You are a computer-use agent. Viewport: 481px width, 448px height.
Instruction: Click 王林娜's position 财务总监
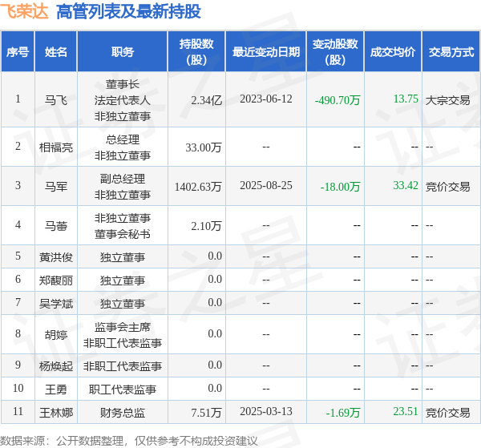click(x=123, y=413)
